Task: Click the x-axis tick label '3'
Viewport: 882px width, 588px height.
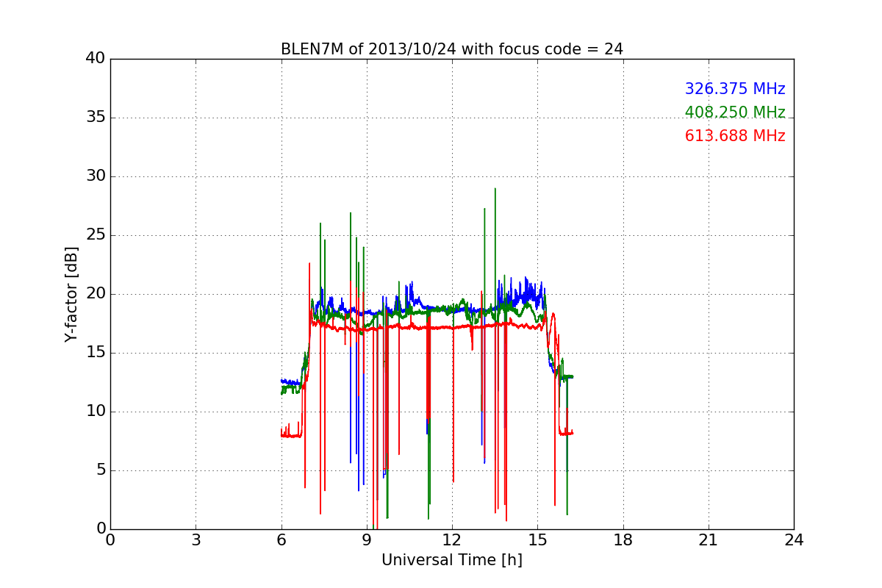Action: pyautogui.click(x=196, y=540)
